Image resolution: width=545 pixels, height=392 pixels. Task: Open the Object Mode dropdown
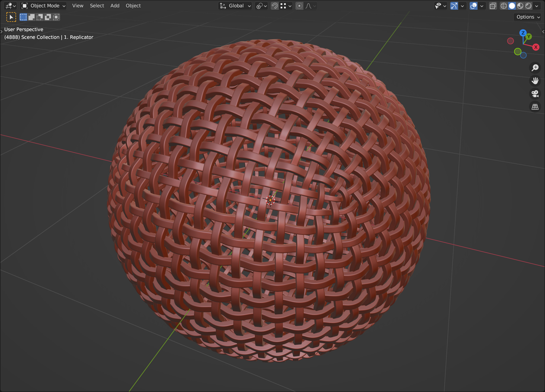[43, 5]
